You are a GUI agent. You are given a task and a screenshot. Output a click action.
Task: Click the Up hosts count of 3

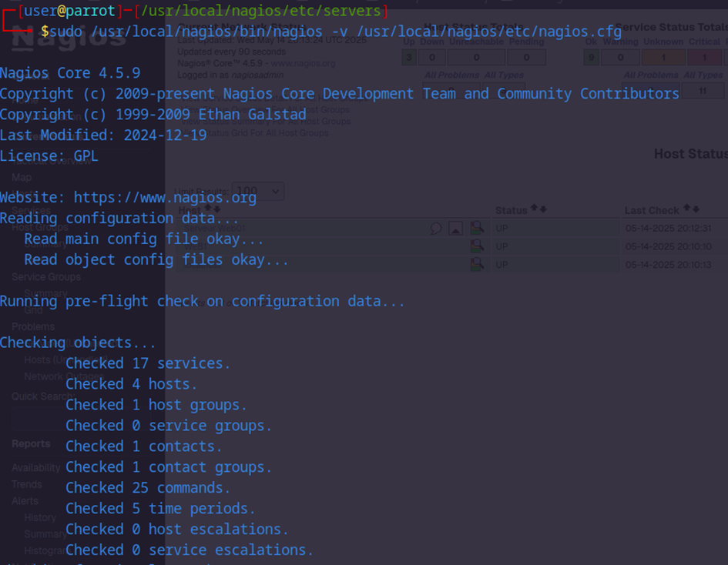coord(408,57)
